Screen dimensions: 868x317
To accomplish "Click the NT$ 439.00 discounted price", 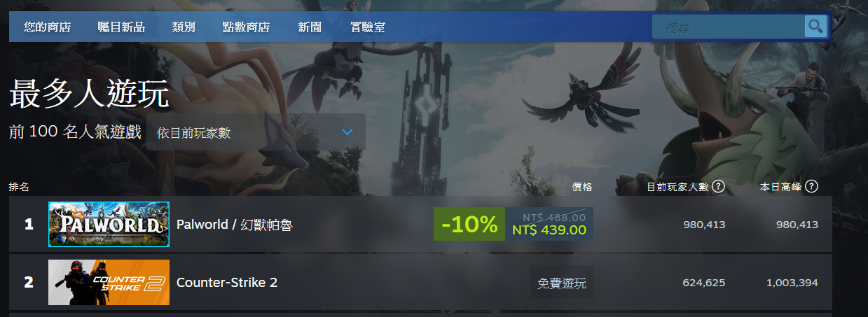I will pos(549,230).
